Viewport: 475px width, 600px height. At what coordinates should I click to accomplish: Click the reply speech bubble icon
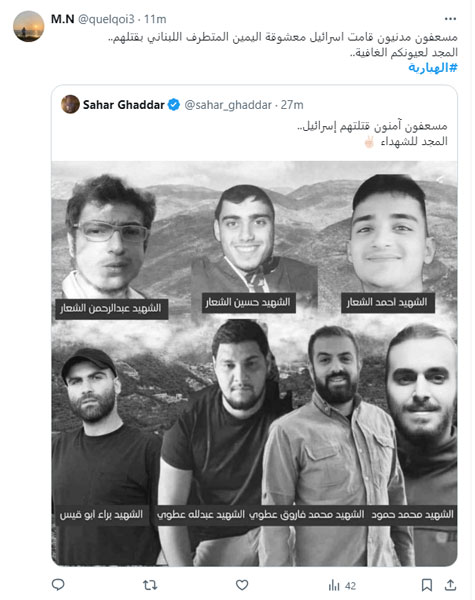click(x=58, y=585)
